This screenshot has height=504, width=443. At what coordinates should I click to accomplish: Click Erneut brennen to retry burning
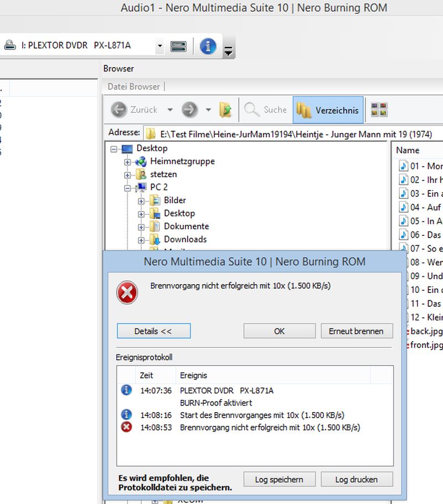(357, 331)
